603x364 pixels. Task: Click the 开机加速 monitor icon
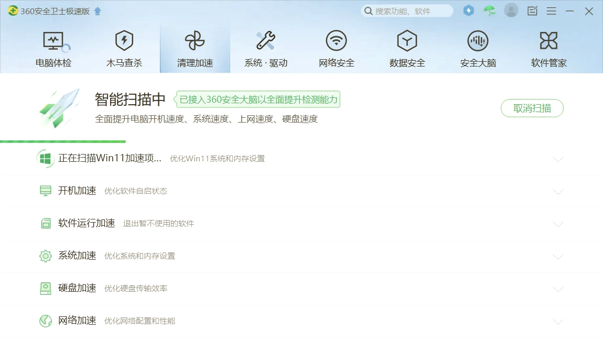tap(46, 191)
